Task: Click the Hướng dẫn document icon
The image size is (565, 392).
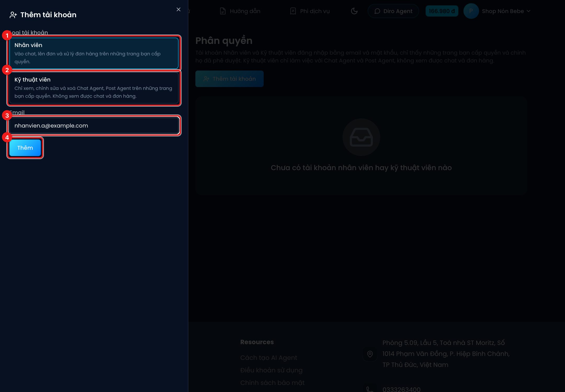Action: point(223,11)
